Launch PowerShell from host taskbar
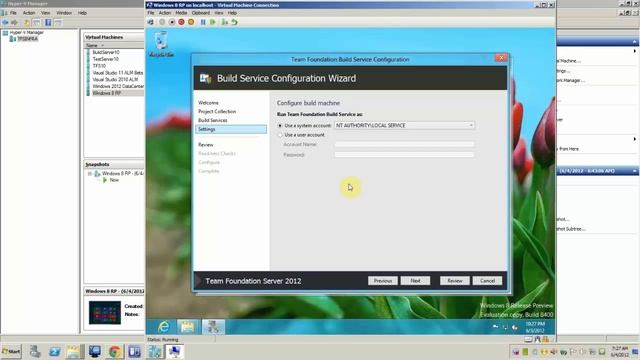640x360 pixels. (54, 351)
